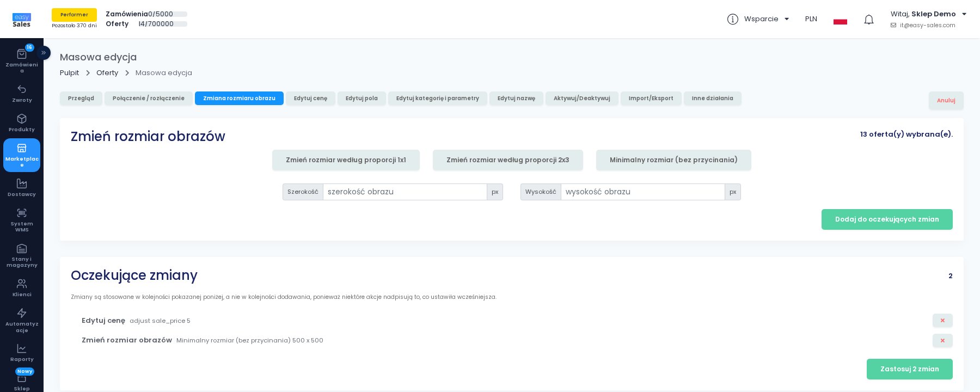
Task: Open Edytuj kategorię i parametry tab
Action: click(x=438, y=99)
